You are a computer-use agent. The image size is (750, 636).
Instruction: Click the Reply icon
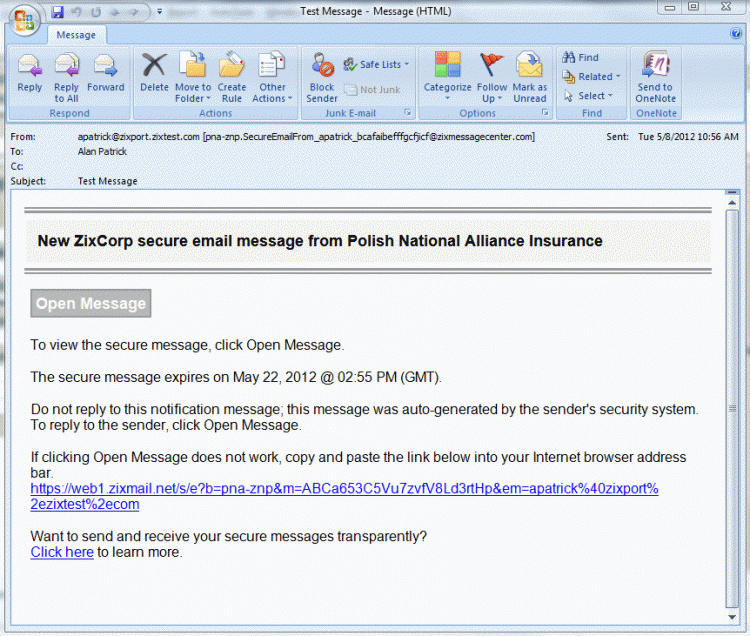(x=30, y=73)
